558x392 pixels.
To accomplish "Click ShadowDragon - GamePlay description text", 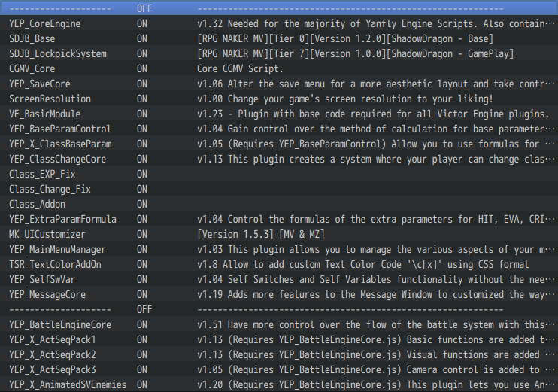I will click(x=356, y=53).
